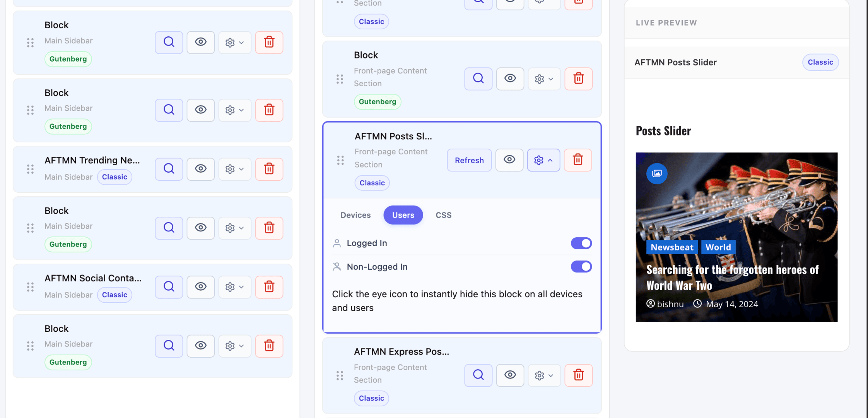The width and height of the screenshot is (868, 418).
Task: Delete the AFTMN Social Contacts widget
Action: click(x=269, y=287)
